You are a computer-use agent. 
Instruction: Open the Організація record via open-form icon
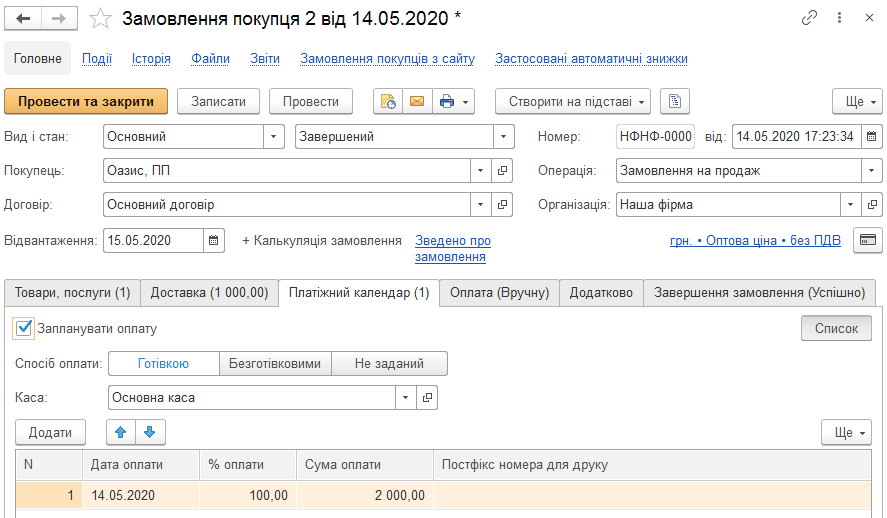pos(872,204)
